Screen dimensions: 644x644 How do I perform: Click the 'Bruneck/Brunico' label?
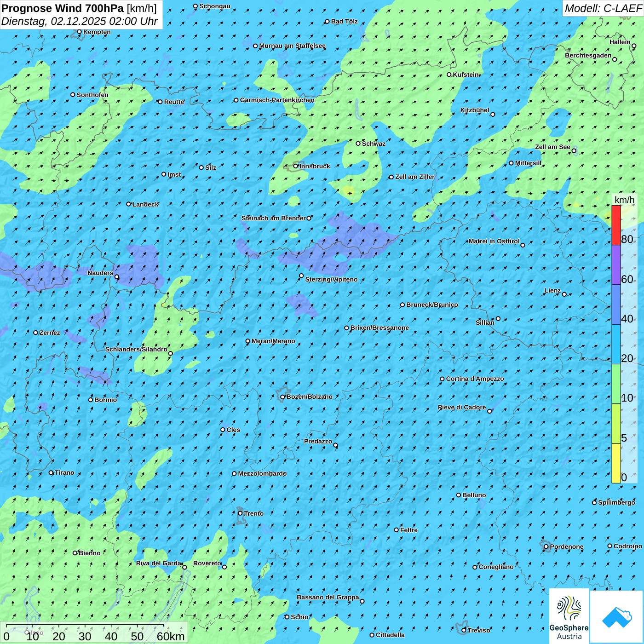coord(432,305)
